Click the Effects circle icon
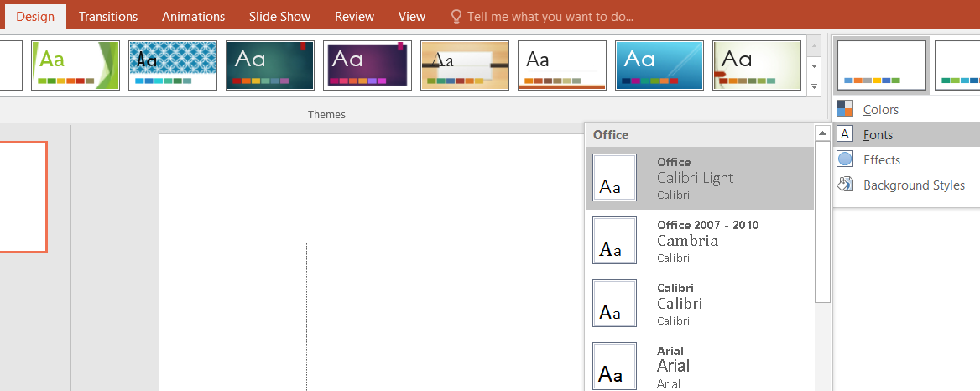 click(x=845, y=159)
